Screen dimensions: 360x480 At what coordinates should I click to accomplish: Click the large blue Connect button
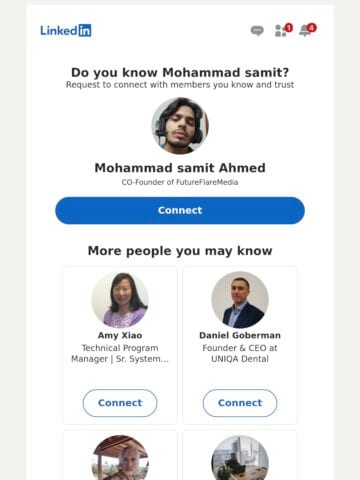180,210
